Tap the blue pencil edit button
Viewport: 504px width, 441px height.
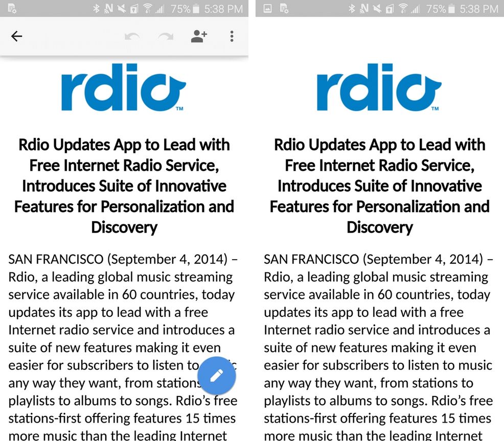pos(217,376)
